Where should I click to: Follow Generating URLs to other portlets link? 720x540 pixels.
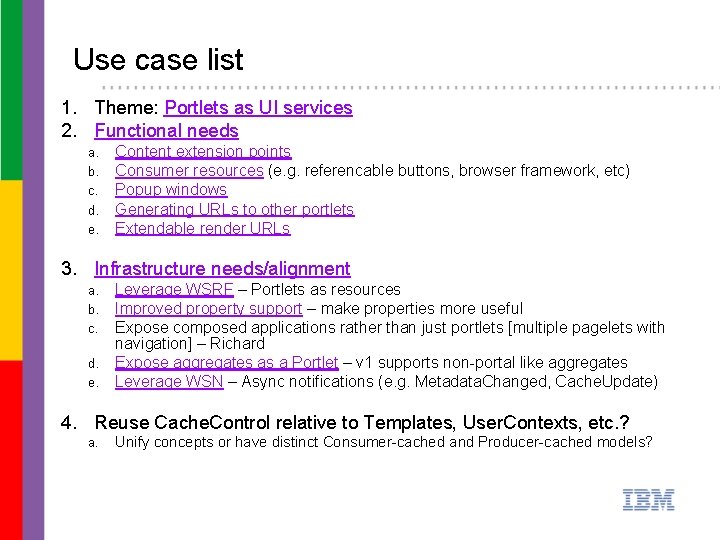[x=235, y=209]
